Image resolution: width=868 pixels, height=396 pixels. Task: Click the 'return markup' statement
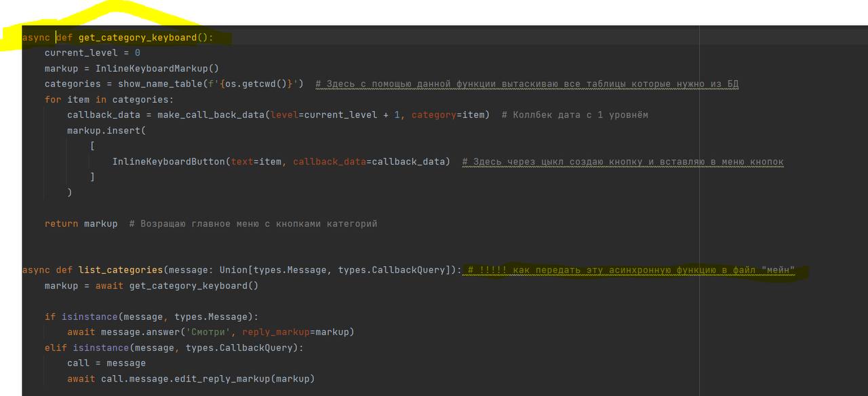point(81,223)
